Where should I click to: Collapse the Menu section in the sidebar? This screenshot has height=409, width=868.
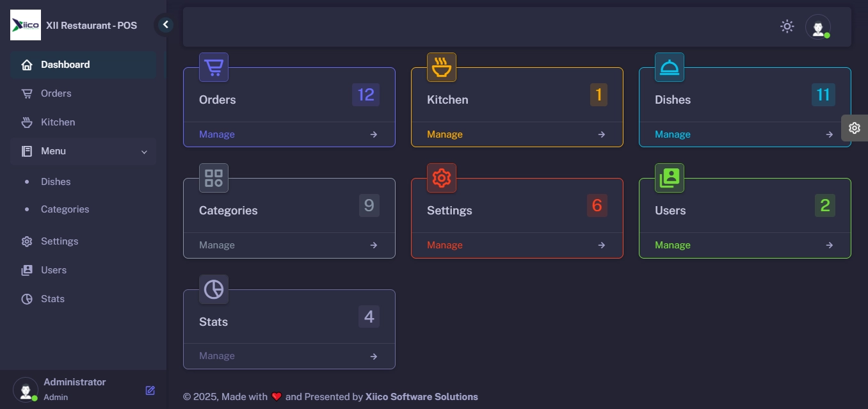point(143,152)
